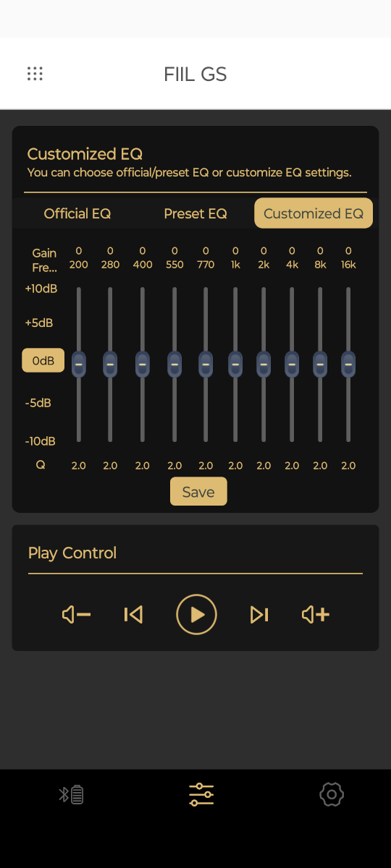The width and height of the screenshot is (391, 868).
Task: Select the equalizer sliders tab icon
Action: click(201, 794)
